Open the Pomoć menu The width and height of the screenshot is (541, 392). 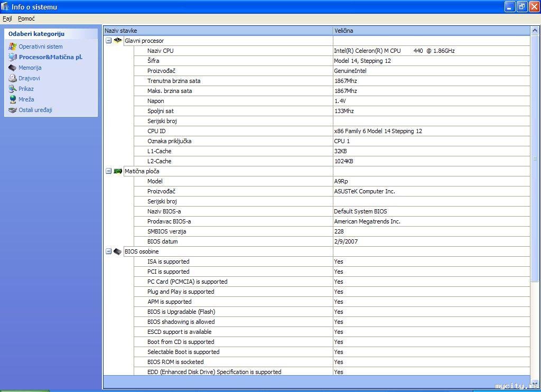(x=26, y=18)
